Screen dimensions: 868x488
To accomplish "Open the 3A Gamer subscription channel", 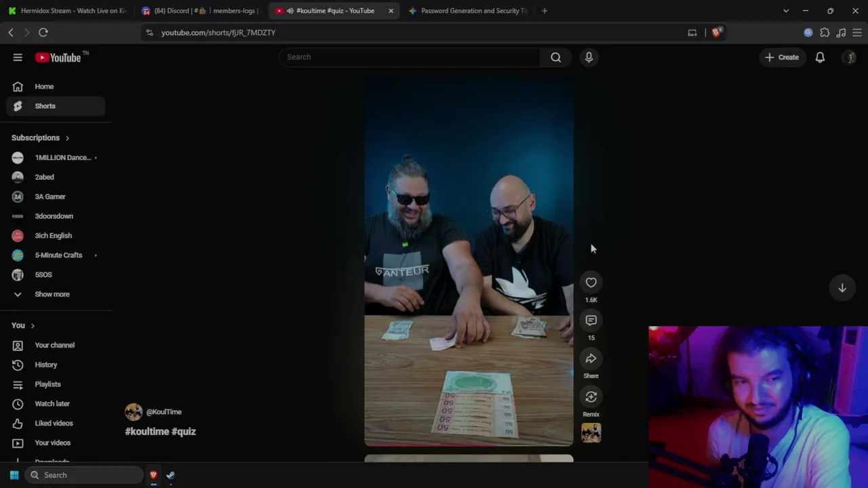I will pos(56,197).
